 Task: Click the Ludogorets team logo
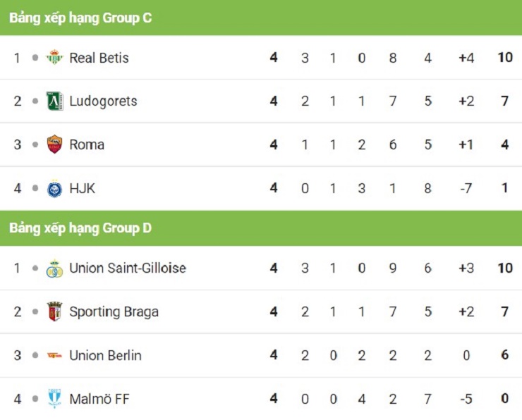(x=54, y=101)
